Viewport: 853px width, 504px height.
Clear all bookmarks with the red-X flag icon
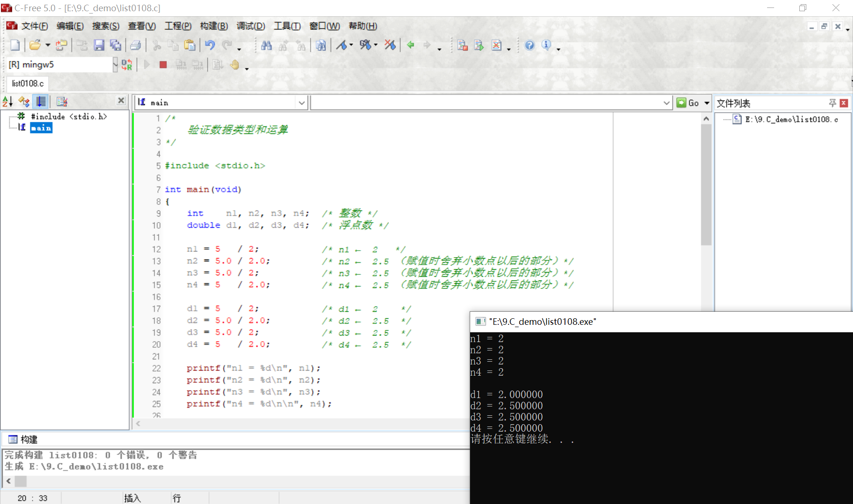pyautogui.click(x=390, y=45)
